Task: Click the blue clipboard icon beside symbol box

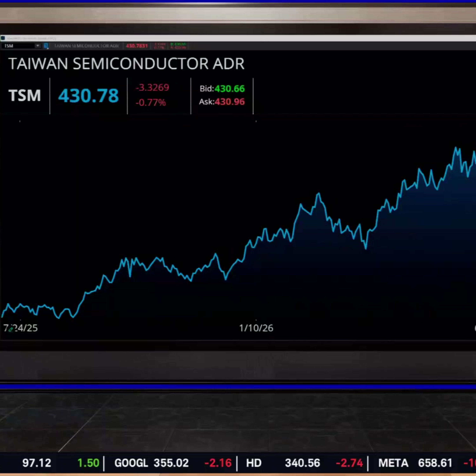Action: [46, 46]
